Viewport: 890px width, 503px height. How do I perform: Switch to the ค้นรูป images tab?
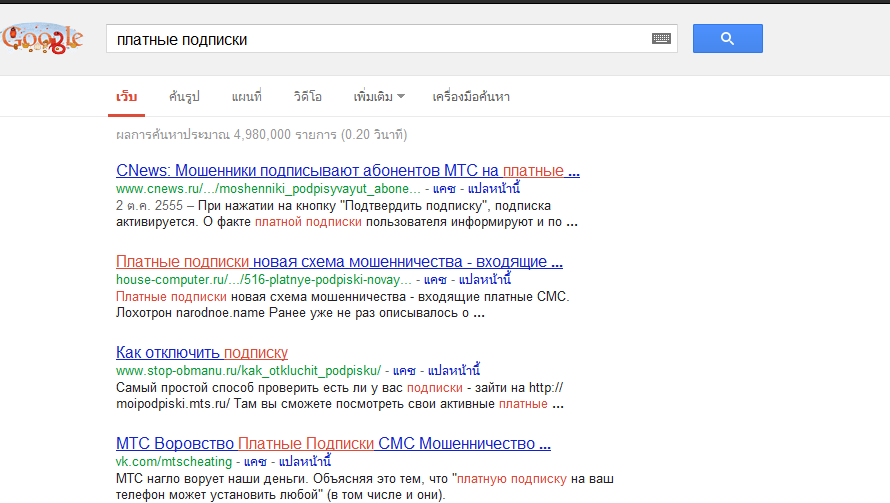184,97
